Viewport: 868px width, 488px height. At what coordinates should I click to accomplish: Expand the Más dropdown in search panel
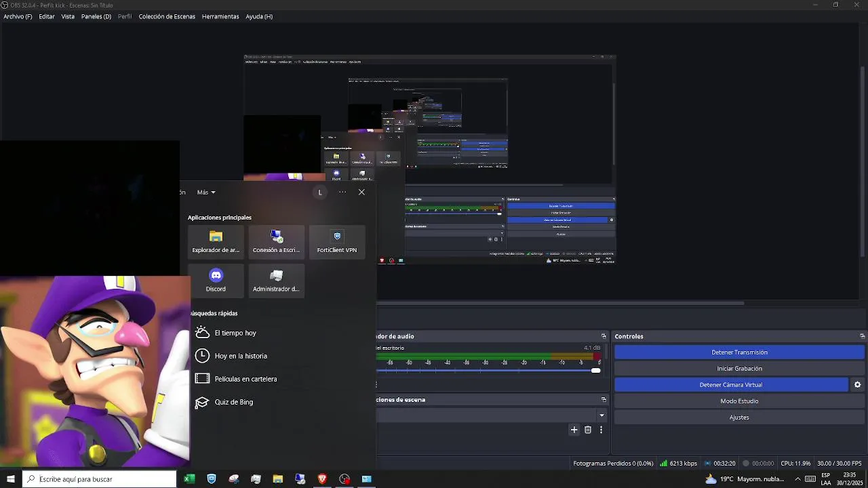(x=206, y=192)
